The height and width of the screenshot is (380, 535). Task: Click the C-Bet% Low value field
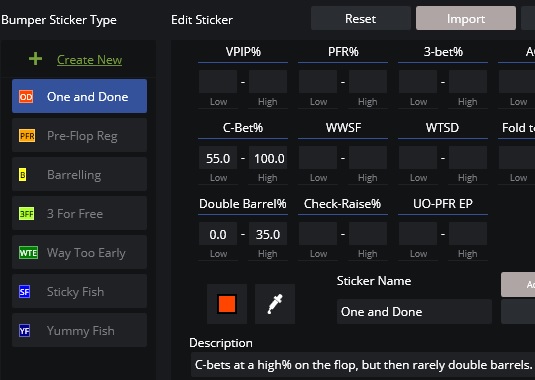(x=218, y=158)
